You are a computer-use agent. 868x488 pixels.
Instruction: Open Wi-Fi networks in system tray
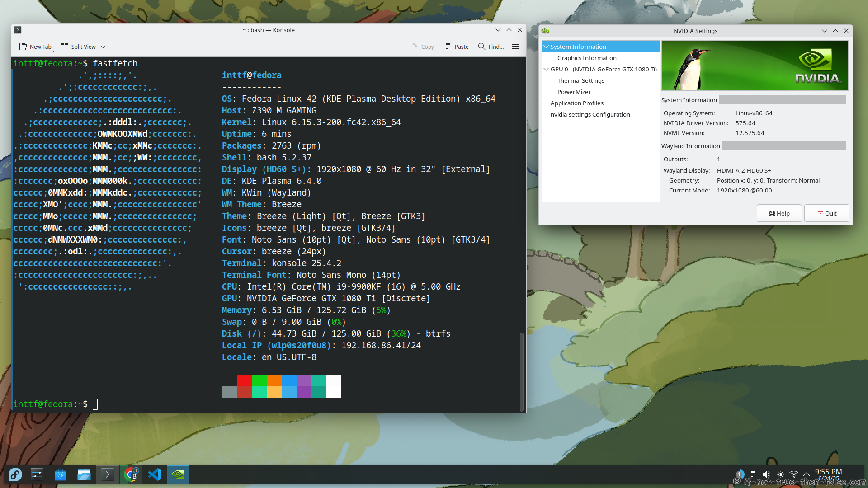click(794, 474)
